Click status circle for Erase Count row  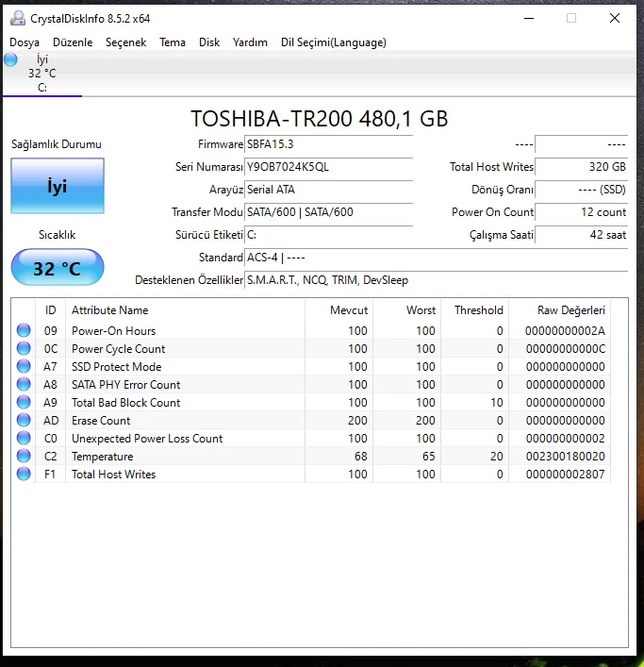click(x=24, y=420)
